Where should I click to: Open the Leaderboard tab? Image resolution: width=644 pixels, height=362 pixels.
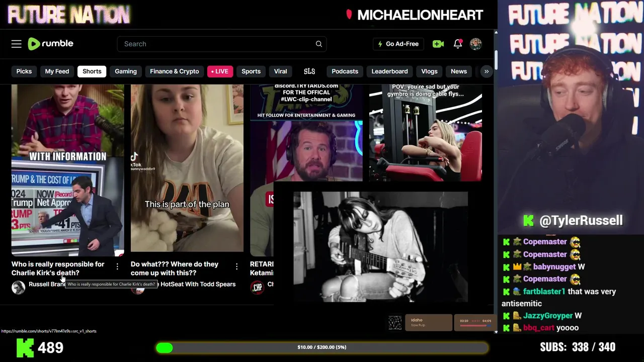pyautogui.click(x=389, y=71)
